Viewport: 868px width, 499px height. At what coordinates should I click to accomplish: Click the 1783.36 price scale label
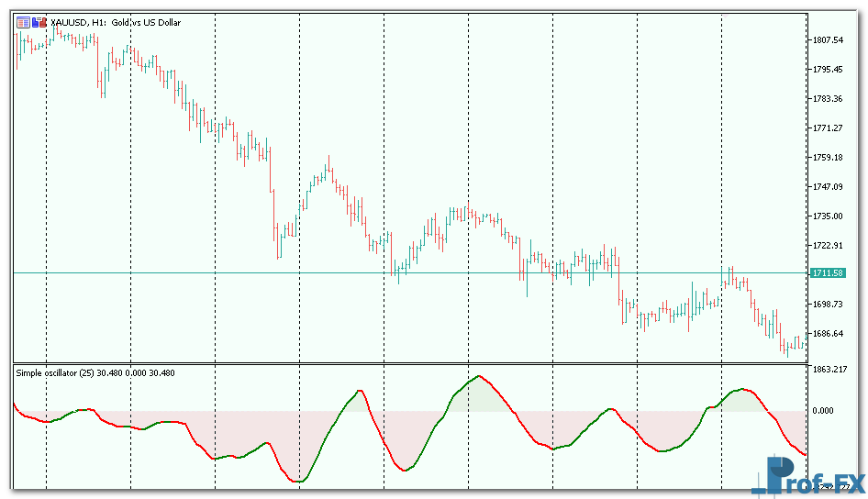[x=828, y=99]
